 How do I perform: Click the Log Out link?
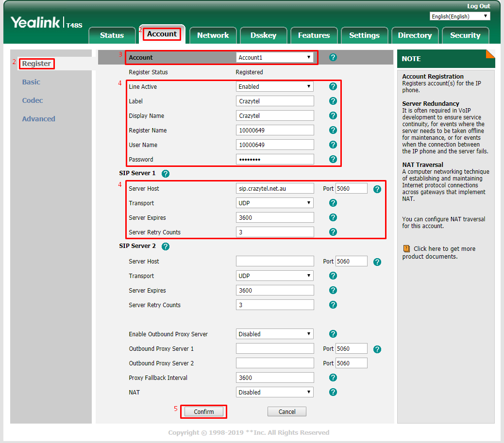pos(478,6)
